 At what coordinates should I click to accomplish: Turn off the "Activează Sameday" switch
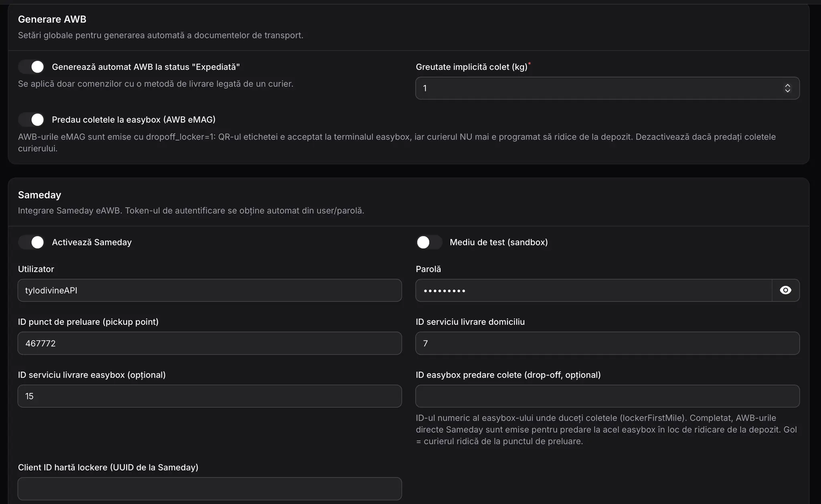pos(31,242)
